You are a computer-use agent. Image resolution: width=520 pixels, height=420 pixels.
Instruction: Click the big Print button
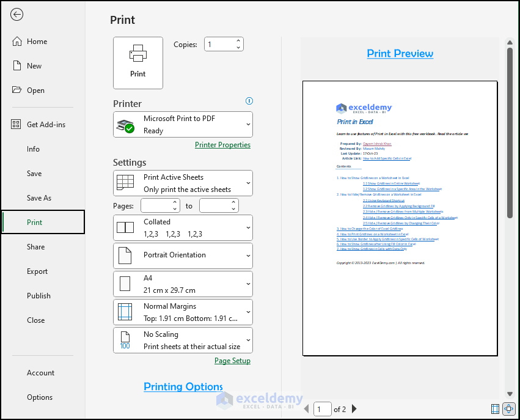[138, 63]
